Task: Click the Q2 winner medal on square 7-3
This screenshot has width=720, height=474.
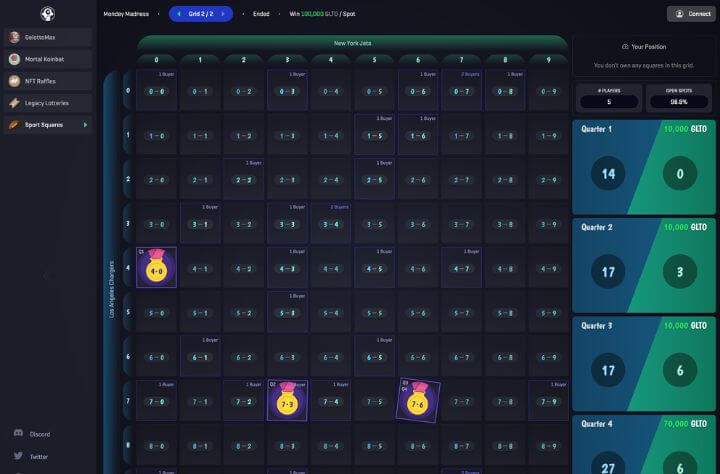Action: (287, 401)
